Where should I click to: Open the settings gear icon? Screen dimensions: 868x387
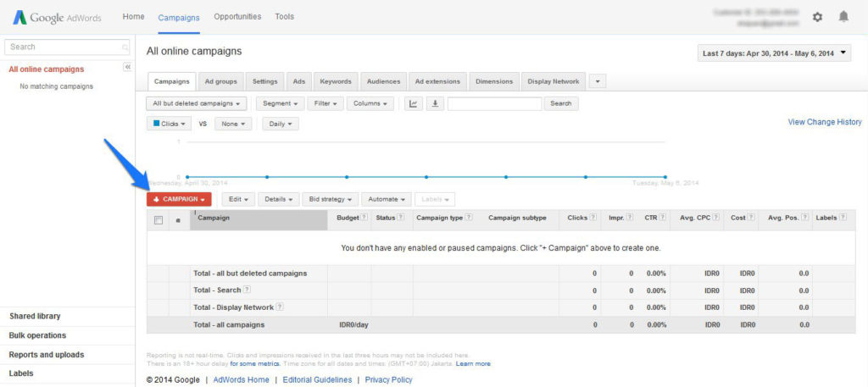tap(817, 17)
